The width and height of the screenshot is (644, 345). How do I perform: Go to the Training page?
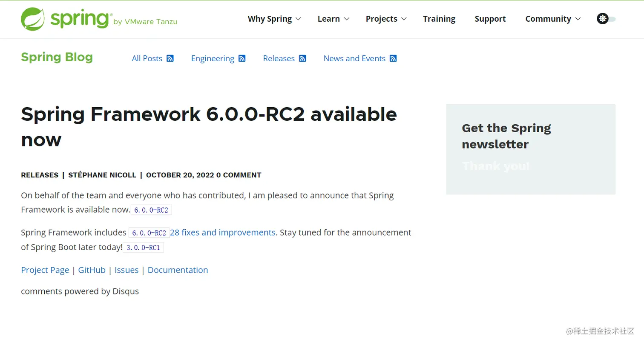tap(439, 19)
